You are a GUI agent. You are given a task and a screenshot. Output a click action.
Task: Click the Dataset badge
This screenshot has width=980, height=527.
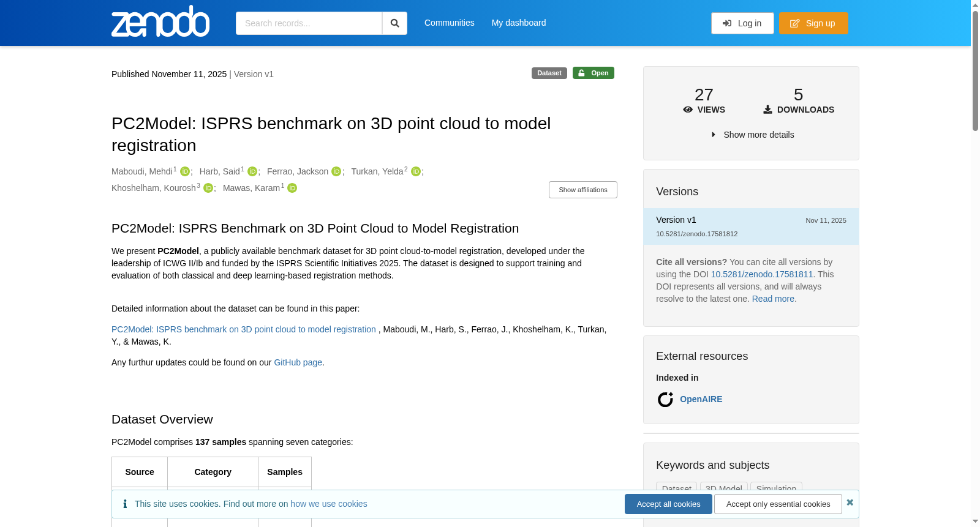point(549,73)
